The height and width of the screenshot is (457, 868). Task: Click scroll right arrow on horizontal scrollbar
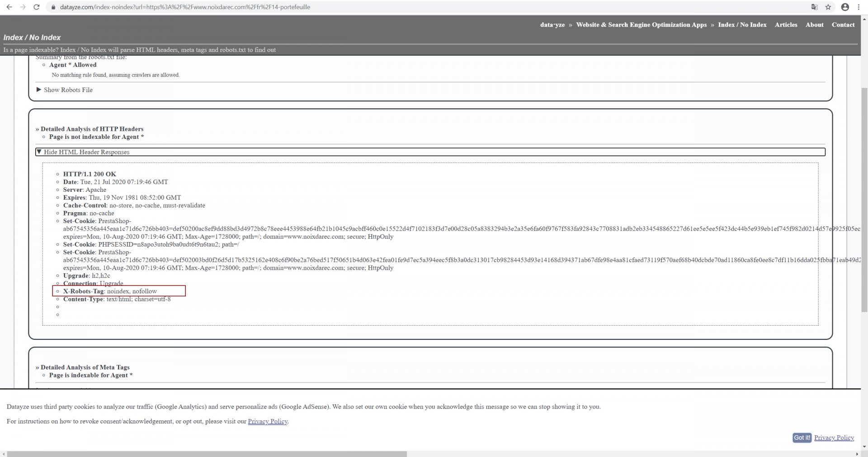(858, 454)
